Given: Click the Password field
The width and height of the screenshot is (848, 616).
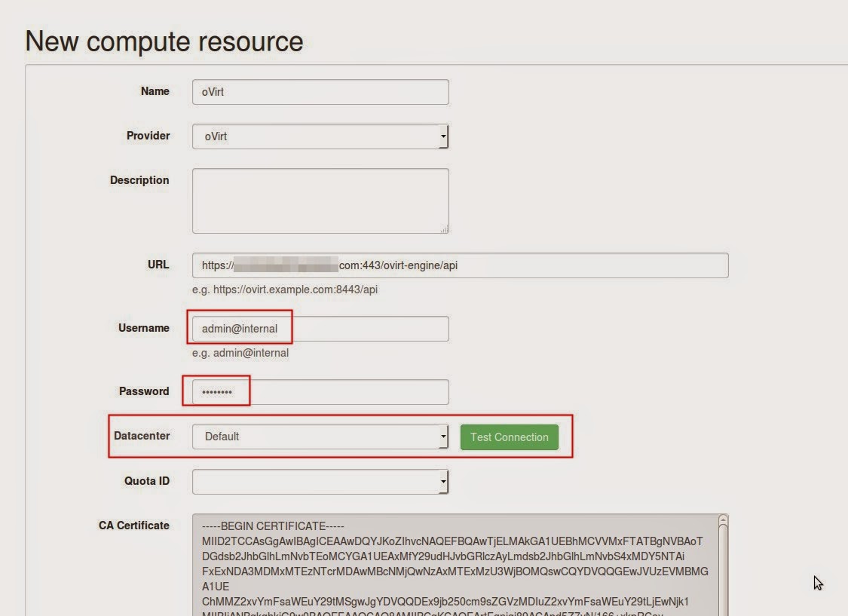Looking at the screenshot, I should pyautogui.click(x=320, y=392).
